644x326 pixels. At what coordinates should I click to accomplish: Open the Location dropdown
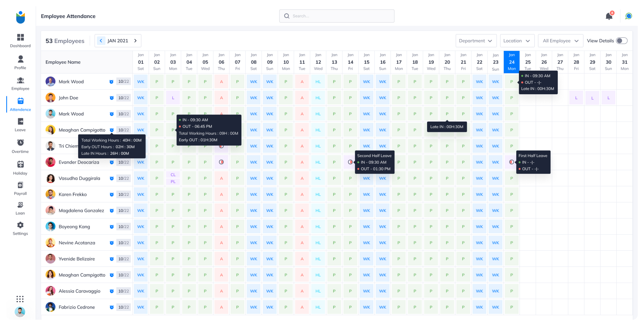tap(517, 41)
